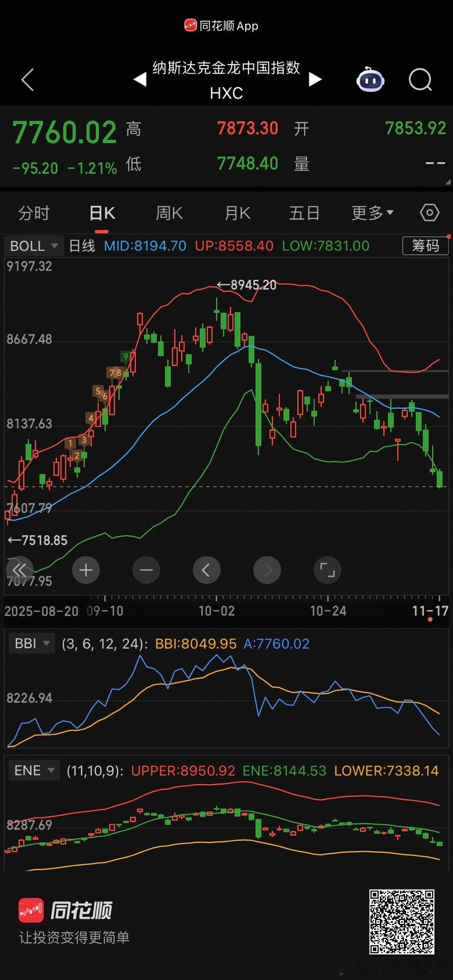Tap the 2025-08-20 start date label
The image size is (453, 980).
42,611
